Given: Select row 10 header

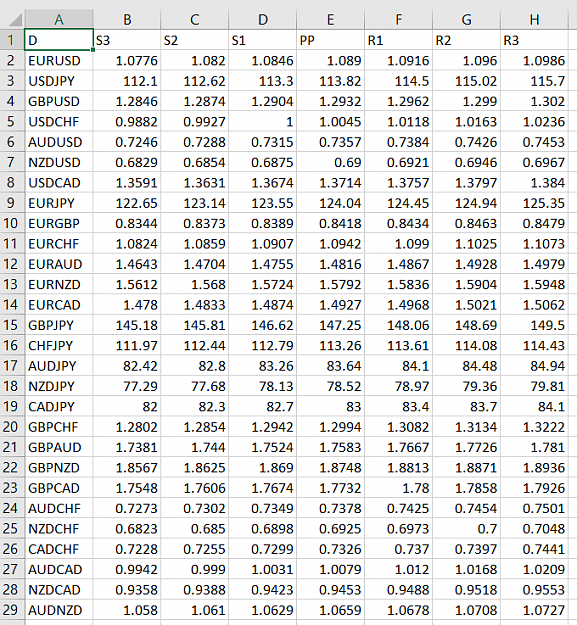Looking at the screenshot, I should click(12, 223).
